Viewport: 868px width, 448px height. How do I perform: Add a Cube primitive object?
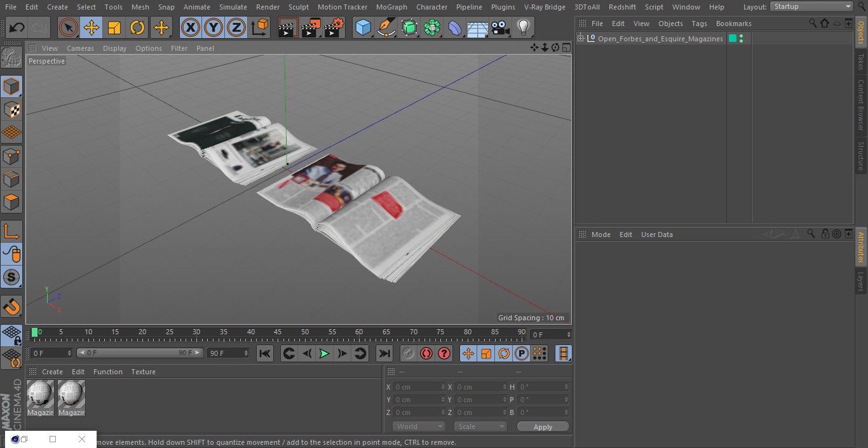(x=363, y=27)
